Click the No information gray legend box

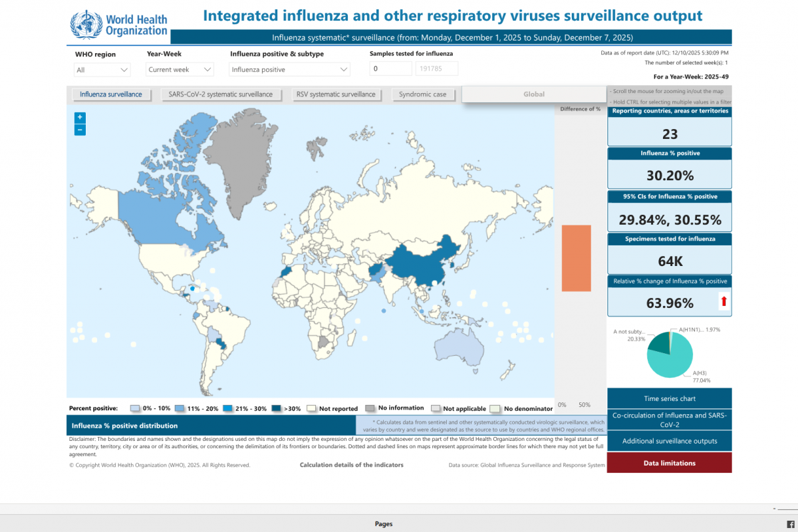tap(370, 408)
